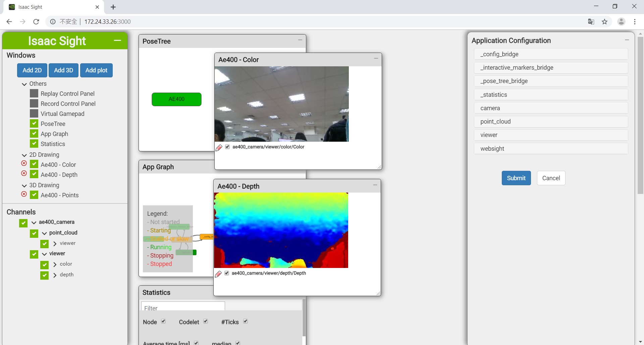Toggle Ae400 - Points window checkbox
The width and height of the screenshot is (644, 345).
point(34,195)
